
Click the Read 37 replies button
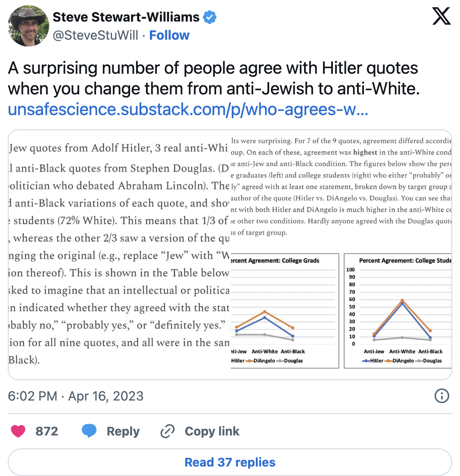[230, 462]
